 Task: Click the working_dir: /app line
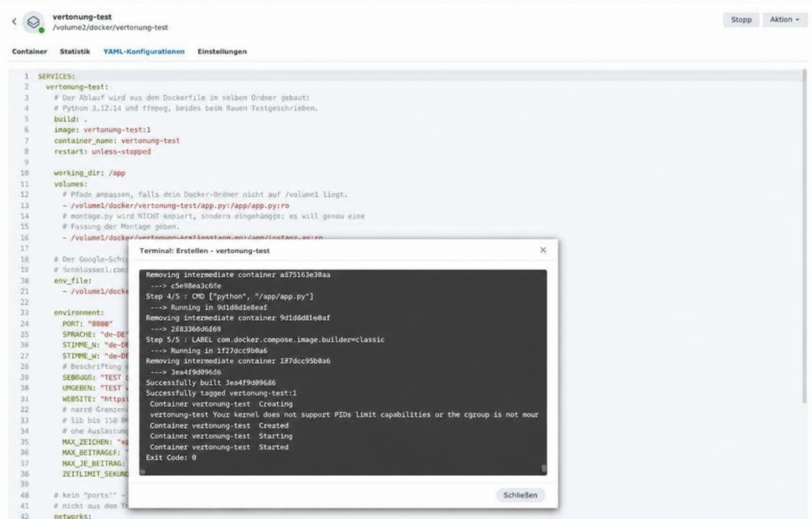[x=90, y=173]
